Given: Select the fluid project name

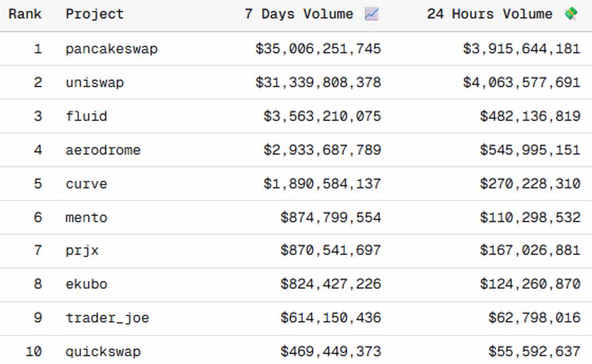Looking at the screenshot, I should tap(86, 117).
